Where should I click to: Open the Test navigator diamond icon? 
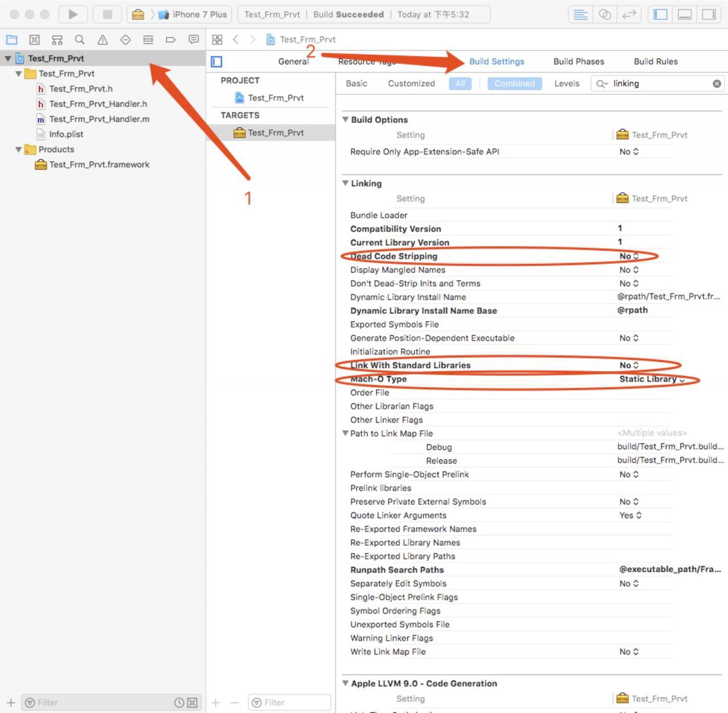125,39
